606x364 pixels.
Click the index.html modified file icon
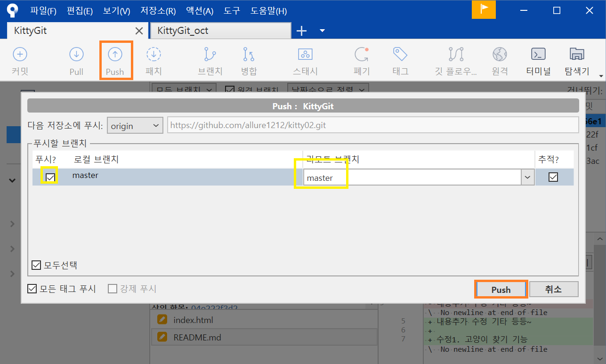click(162, 320)
